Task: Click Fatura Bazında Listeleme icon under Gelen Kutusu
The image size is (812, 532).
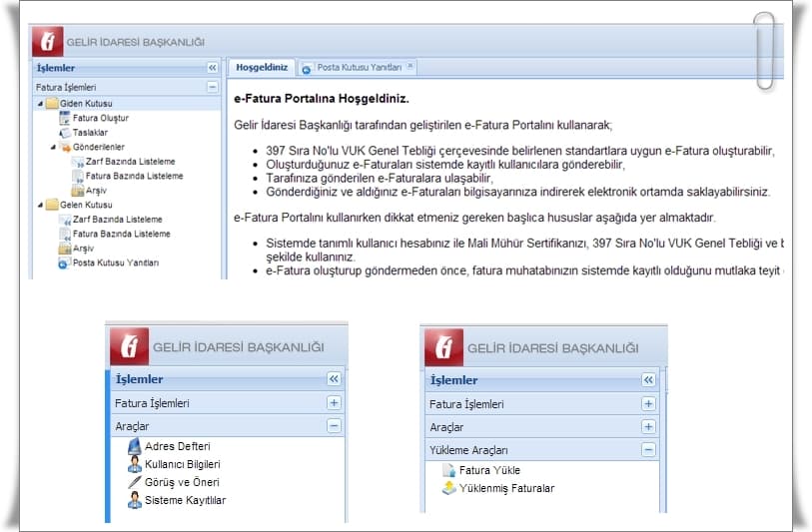Action: pyautogui.click(x=65, y=234)
